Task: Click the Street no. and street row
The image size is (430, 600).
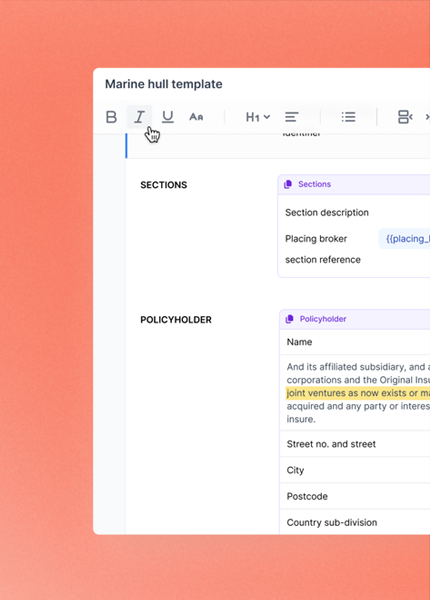Action: (355, 444)
